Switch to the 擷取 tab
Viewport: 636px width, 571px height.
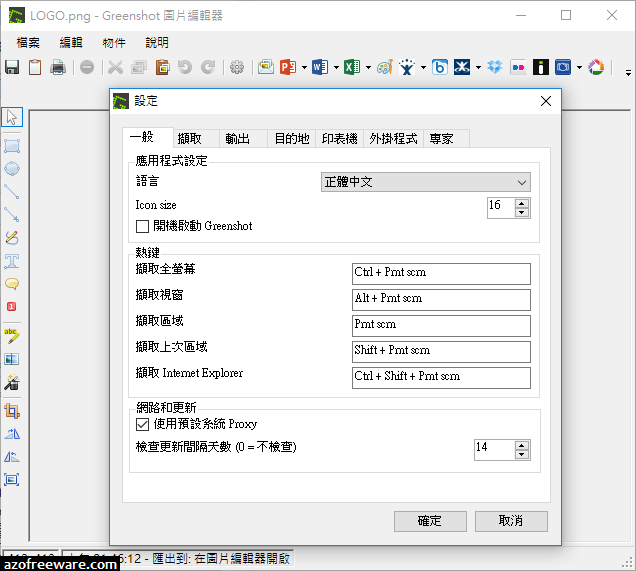pos(196,139)
